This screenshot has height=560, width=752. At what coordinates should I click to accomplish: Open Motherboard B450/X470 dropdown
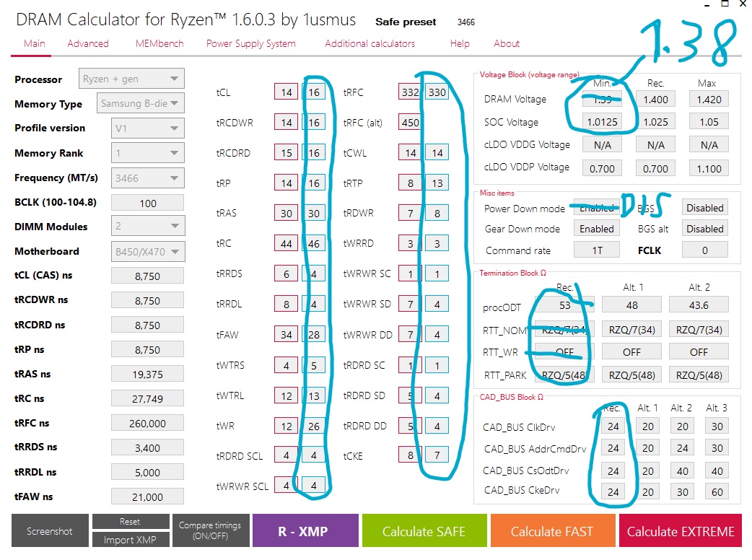148,251
